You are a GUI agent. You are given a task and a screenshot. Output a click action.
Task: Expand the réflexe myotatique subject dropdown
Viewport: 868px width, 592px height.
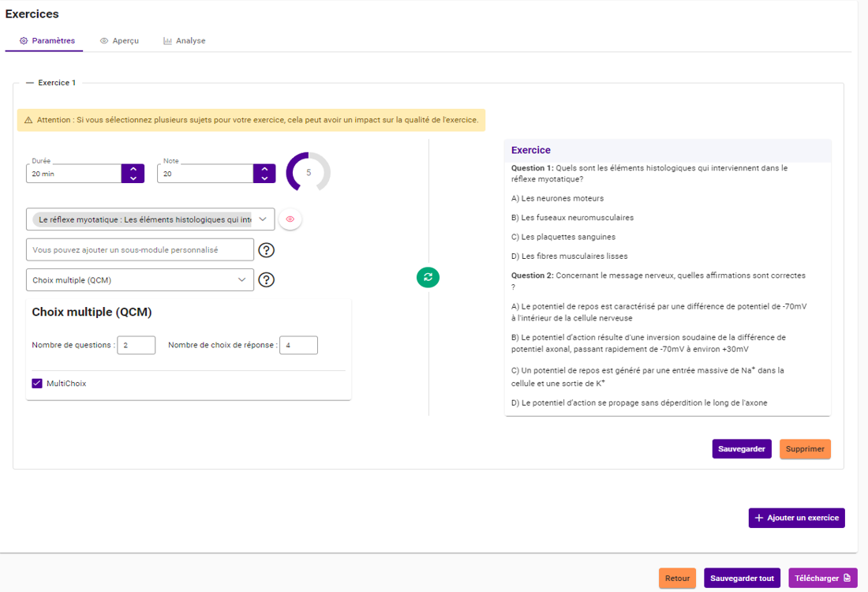263,219
